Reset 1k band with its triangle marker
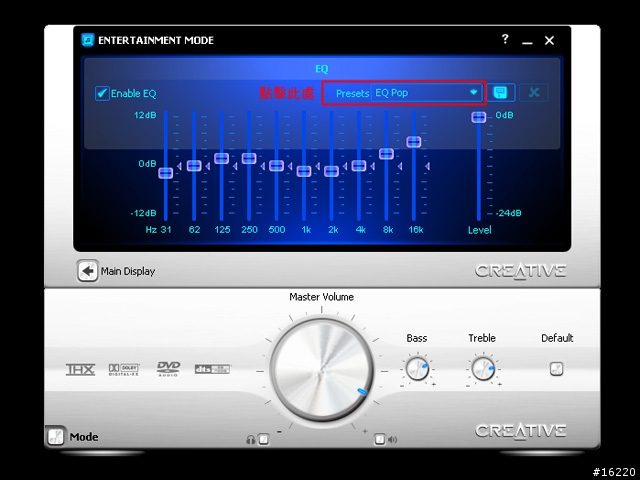The image size is (640, 480). 317,166
